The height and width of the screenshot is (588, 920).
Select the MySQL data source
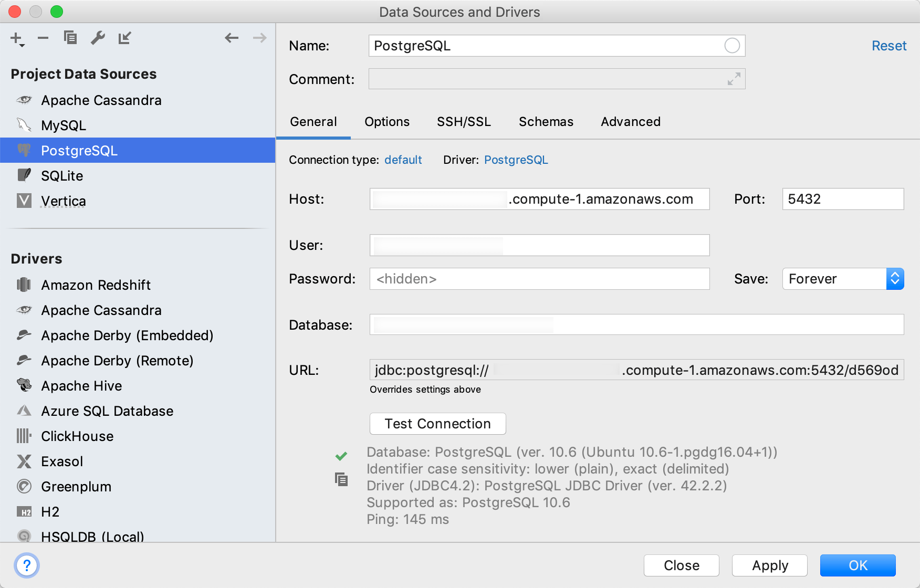tap(63, 125)
